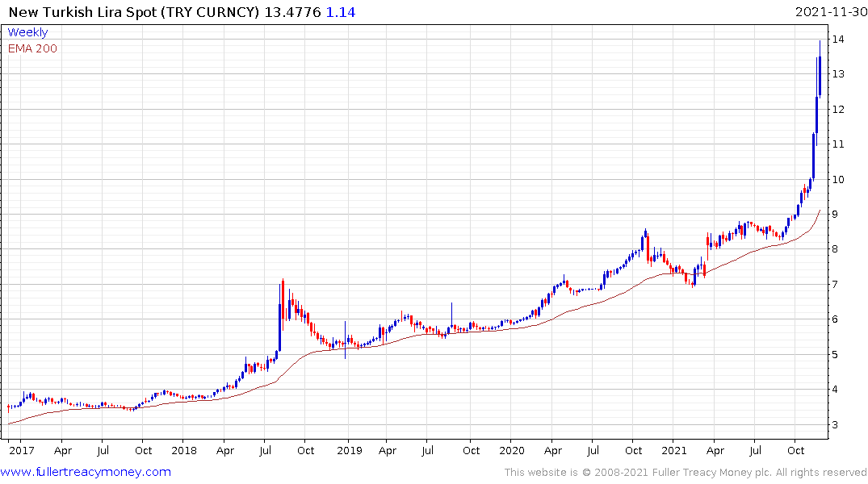Click the x-axis label 2018
This screenshot has height=484, width=868.
184,450
